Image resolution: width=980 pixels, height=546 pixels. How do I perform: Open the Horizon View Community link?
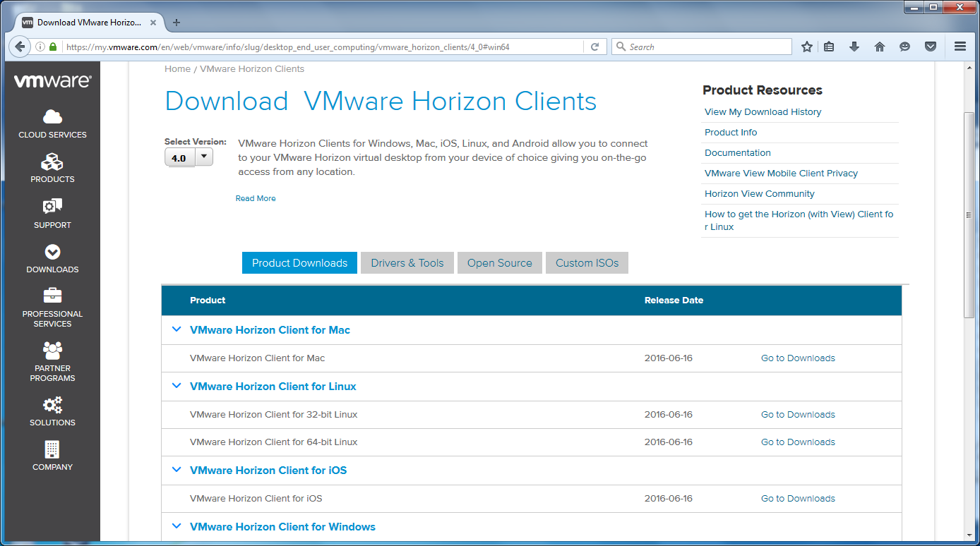[x=760, y=193]
